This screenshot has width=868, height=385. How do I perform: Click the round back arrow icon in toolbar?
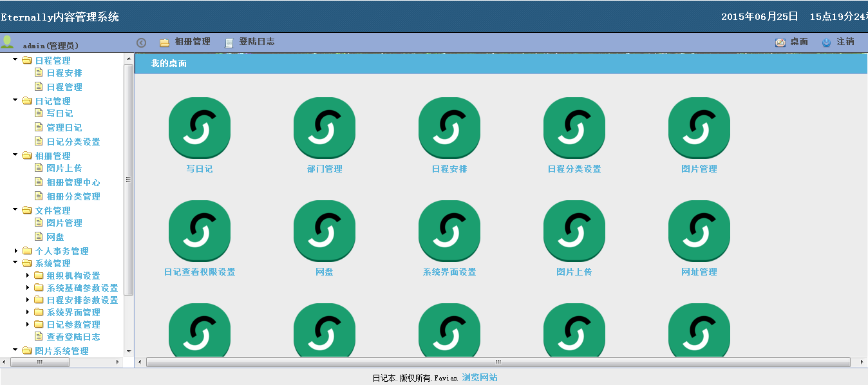pos(142,42)
